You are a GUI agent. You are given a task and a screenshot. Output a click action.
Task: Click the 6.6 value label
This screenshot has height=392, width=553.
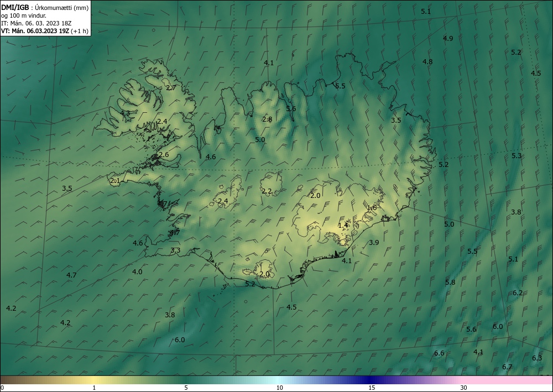439,353
